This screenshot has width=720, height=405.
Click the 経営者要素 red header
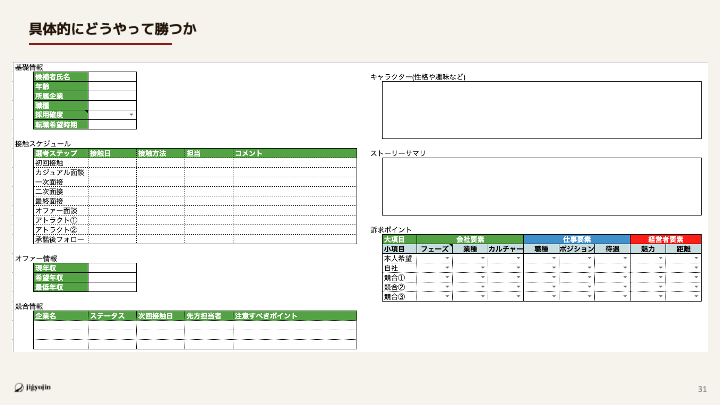coord(666,240)
